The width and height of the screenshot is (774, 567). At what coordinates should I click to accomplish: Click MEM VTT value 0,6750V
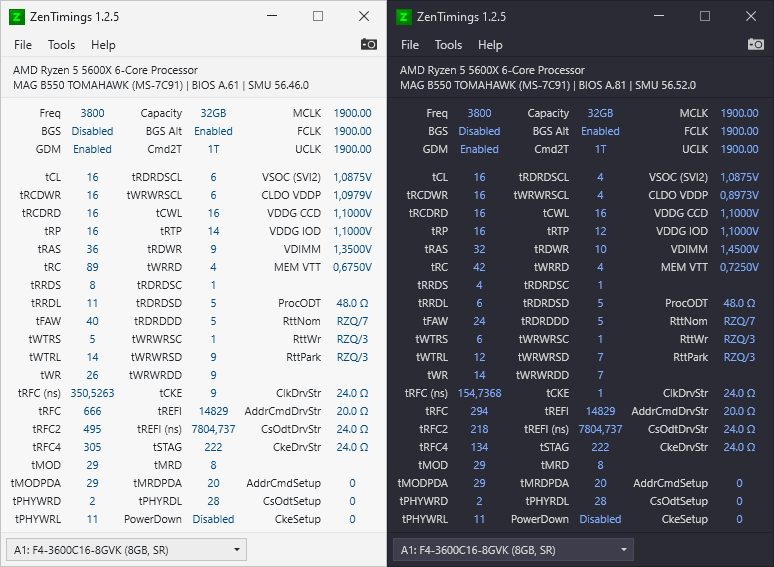pos(352,267)
